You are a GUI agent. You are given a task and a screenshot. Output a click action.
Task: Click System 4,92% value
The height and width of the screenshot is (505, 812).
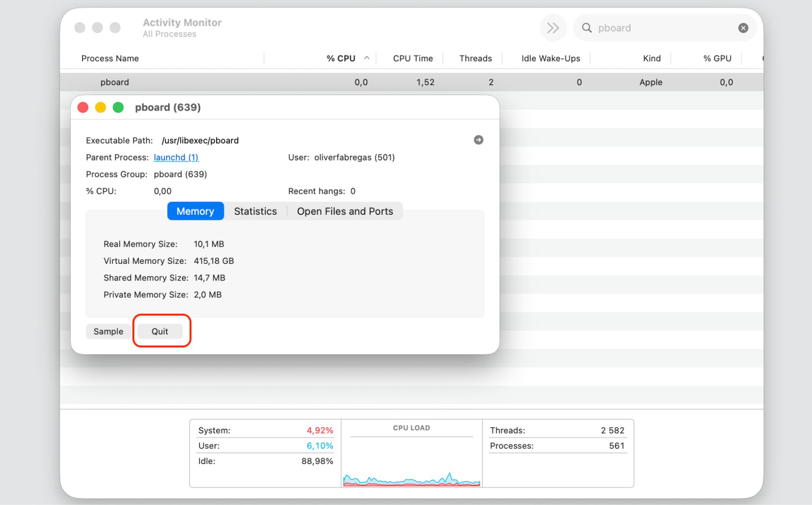pyautogui.click(x=320, y=430)
